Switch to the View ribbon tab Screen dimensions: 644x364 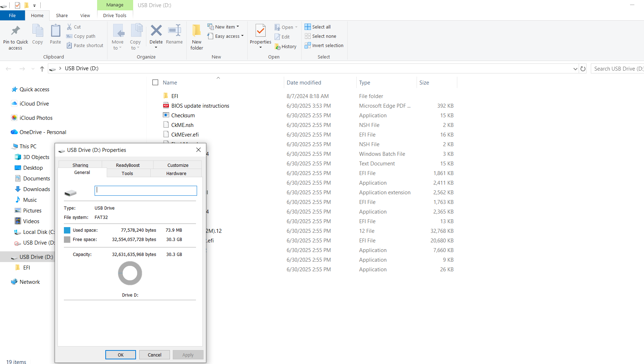[85, 15]
